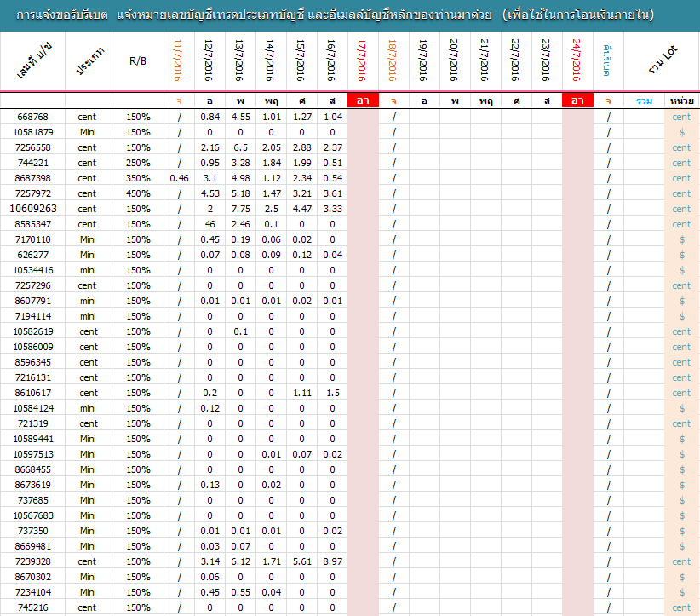The image size is (700, 616).
Task: Select the 250% rebate cell
Action: click(x=138, y=163)
